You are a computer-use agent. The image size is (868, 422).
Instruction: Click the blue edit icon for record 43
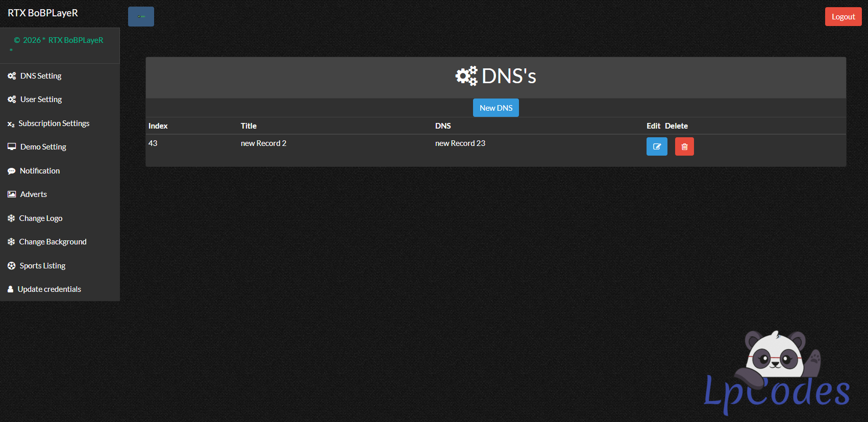657,146
